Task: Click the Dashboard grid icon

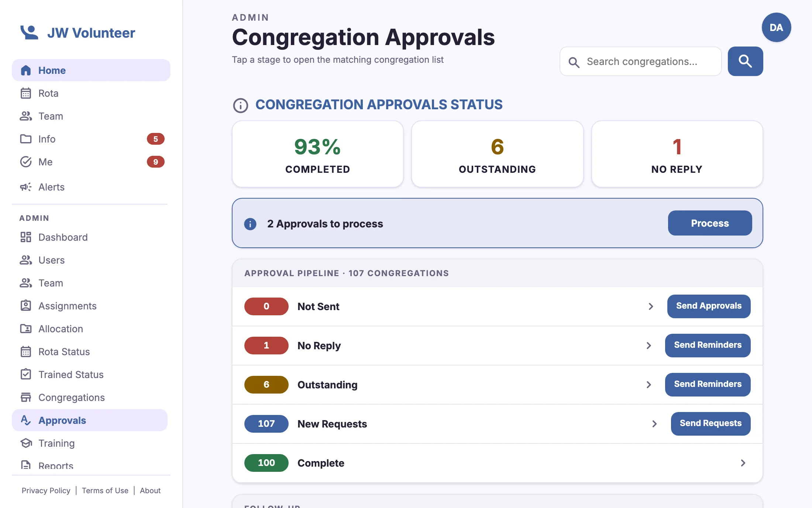Action: pyautogui.click(x=26, y=237)
